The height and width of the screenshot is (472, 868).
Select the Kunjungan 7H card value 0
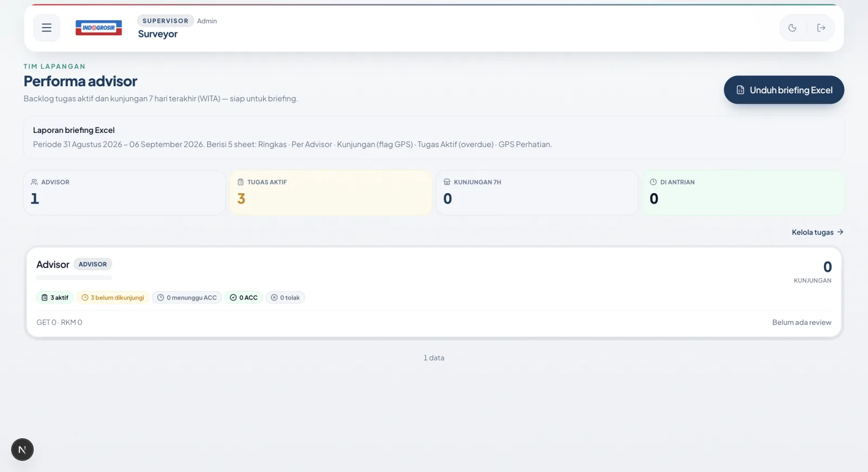point(448,199)
